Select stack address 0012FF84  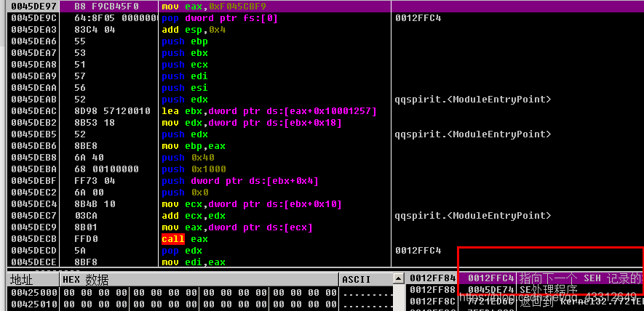point(433,278)
